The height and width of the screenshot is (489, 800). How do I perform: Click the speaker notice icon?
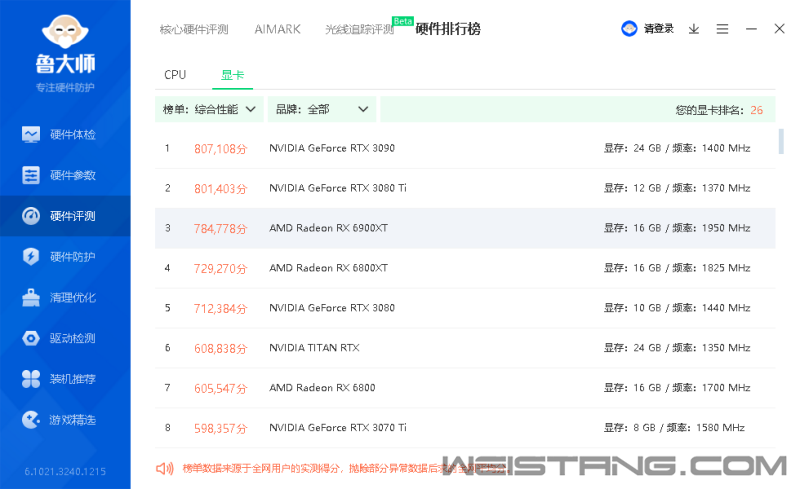click(x=165, y=468)
